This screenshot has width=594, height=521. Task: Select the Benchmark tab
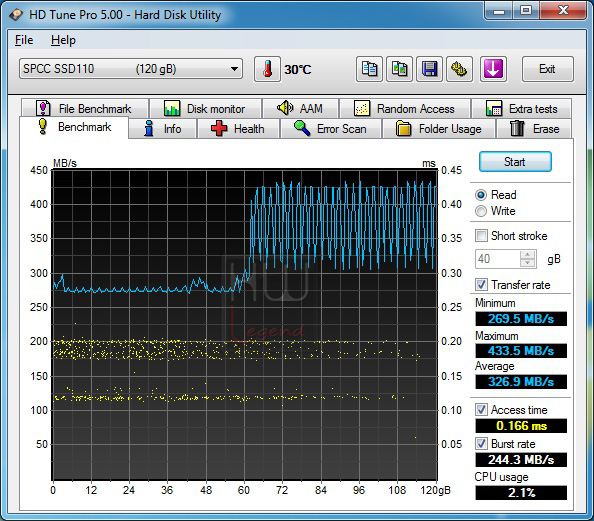tap(74, 127)
